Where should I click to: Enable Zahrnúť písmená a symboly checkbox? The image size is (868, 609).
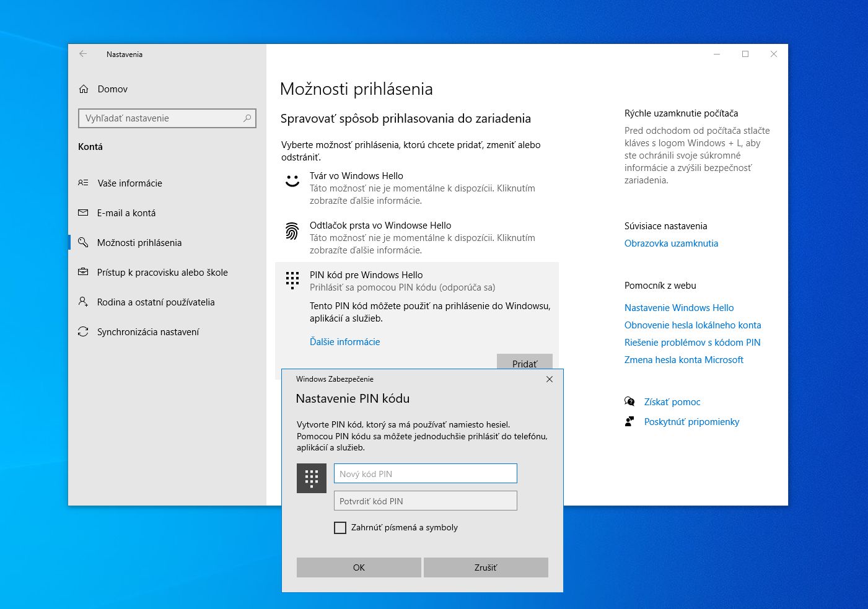coord(340,528)
